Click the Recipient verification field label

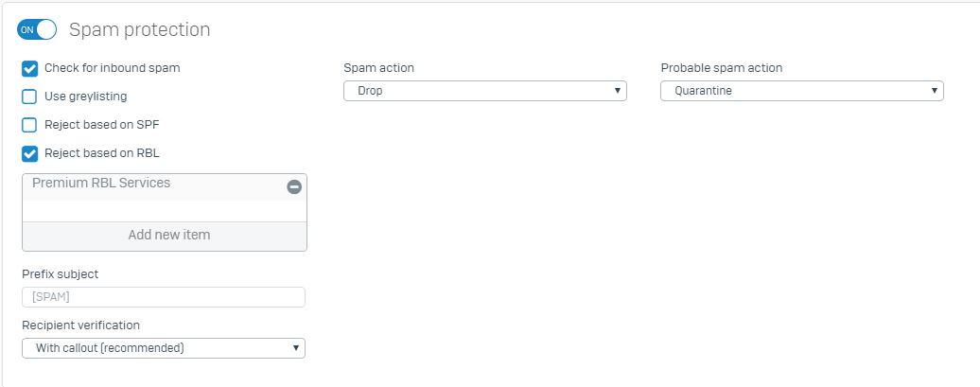pos(80,325)
